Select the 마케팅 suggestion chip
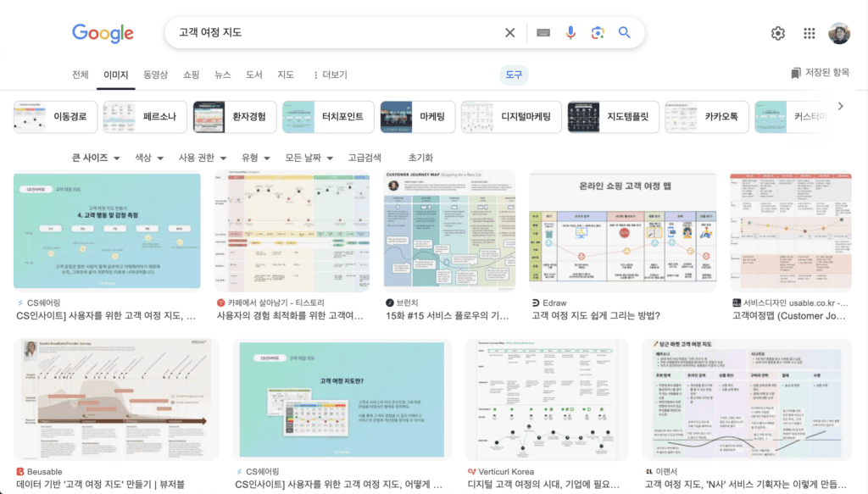 (417, 117)
